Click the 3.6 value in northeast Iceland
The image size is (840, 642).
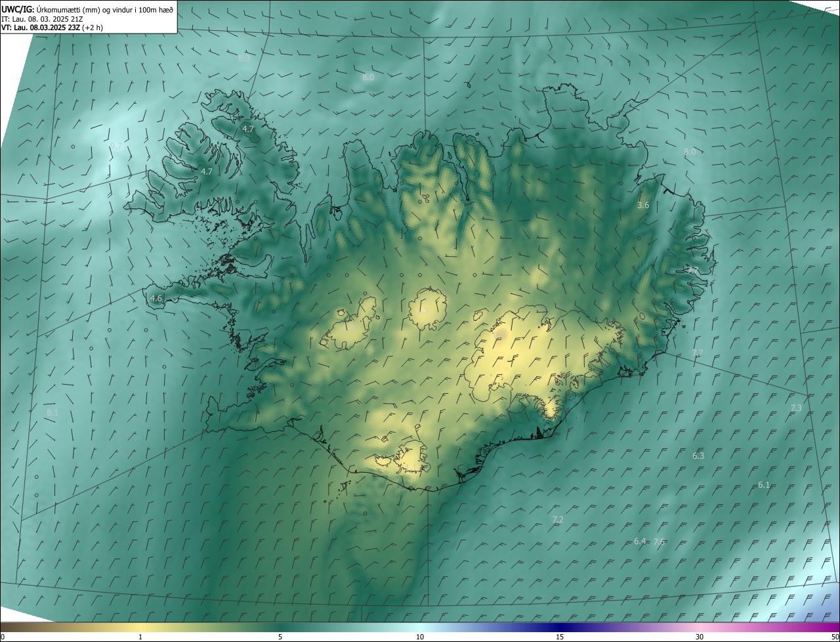click(x=643, y=205)
